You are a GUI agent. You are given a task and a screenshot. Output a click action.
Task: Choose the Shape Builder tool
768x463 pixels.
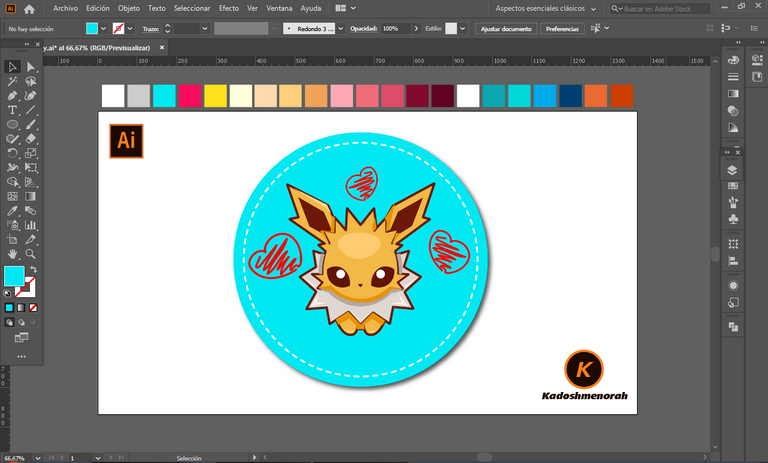point(12,182)
